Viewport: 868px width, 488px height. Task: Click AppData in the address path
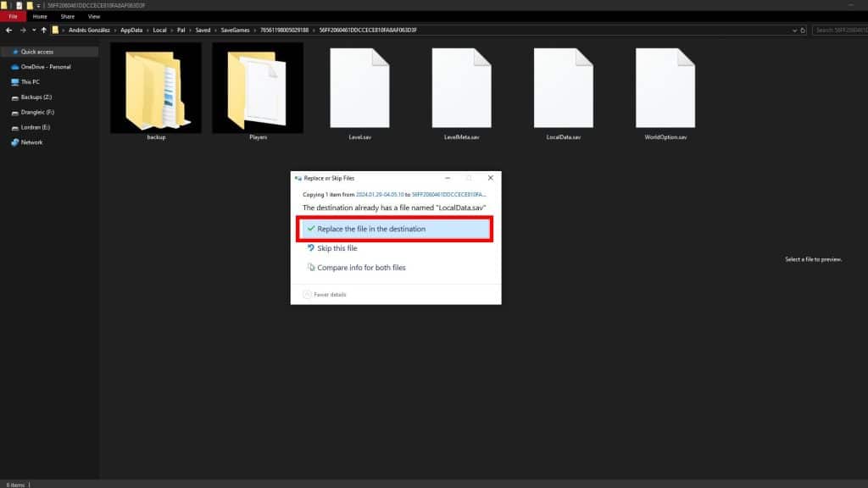click(x=131, y=30)
